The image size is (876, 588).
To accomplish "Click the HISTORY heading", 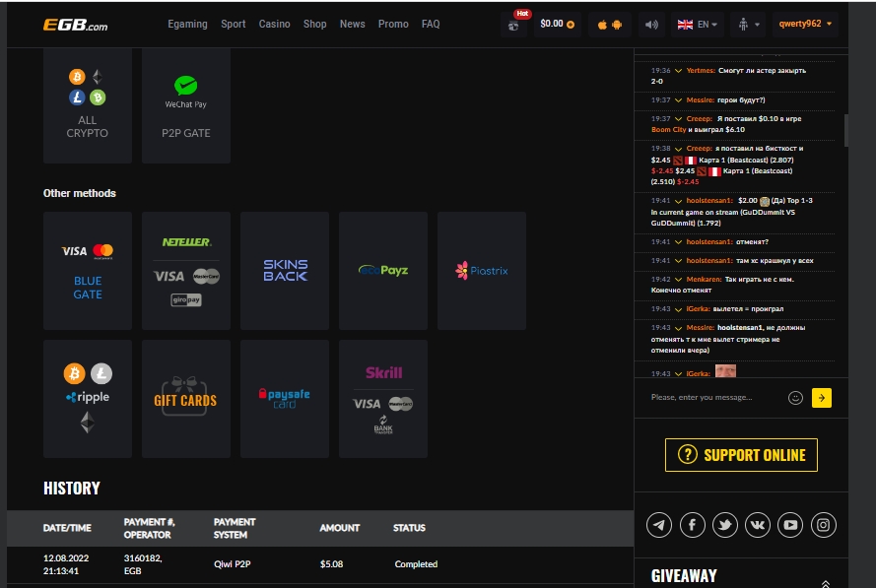I will 72,489.
